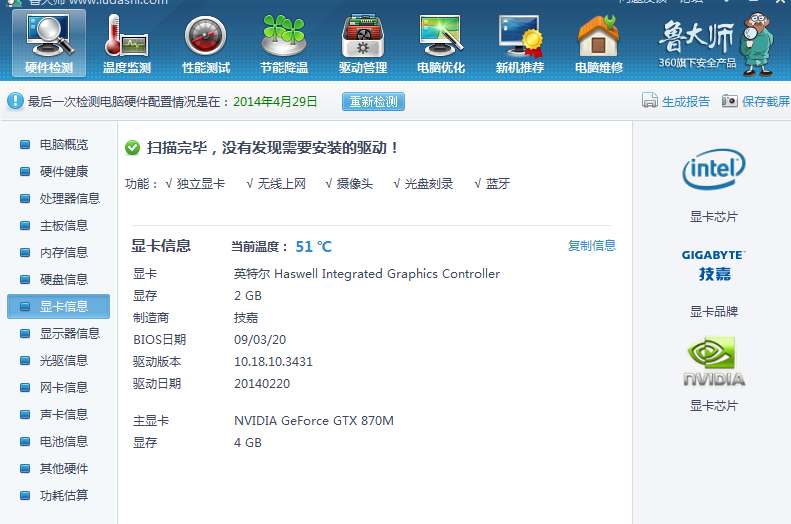Open 电脑优化 computer optimization

tap(441, 43)
